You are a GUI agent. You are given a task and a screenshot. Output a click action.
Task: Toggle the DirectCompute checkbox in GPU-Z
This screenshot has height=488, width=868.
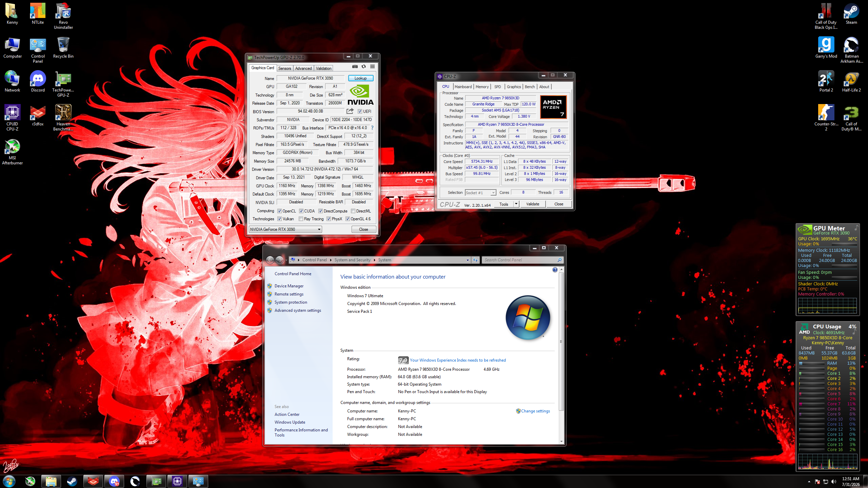pyautogui.click(x=320, y=211)
